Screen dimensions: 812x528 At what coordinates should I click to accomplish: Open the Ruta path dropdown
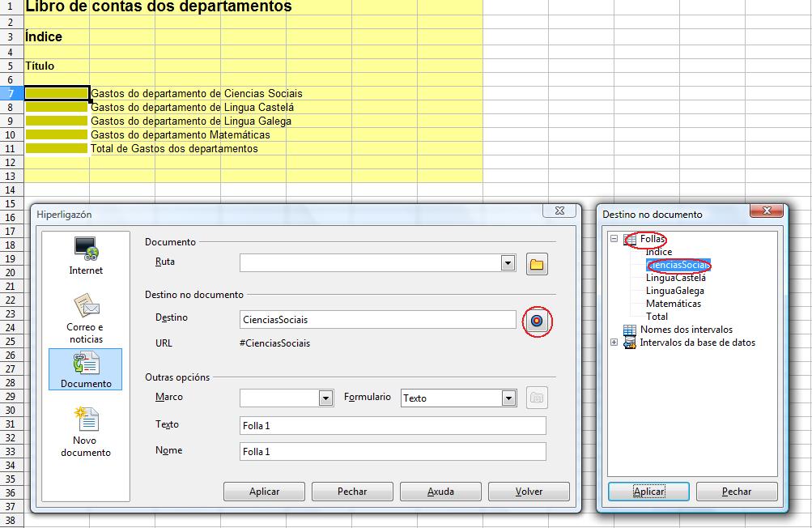tap(508, 263)
